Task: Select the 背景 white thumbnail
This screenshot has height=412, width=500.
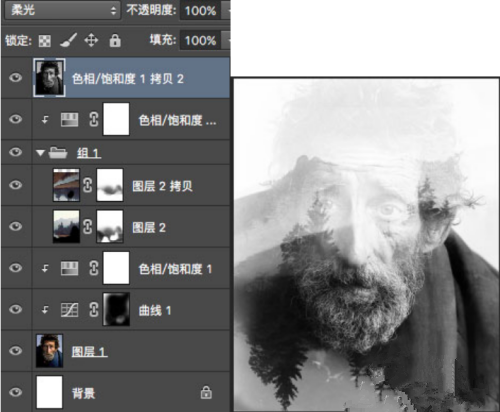Action: click(x=49, y=392)
